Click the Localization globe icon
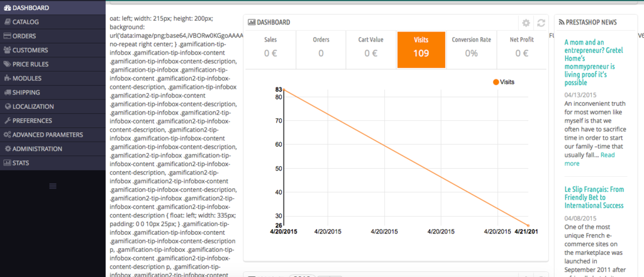This screenshot has height=277, width=644. [x=8, y=106]
